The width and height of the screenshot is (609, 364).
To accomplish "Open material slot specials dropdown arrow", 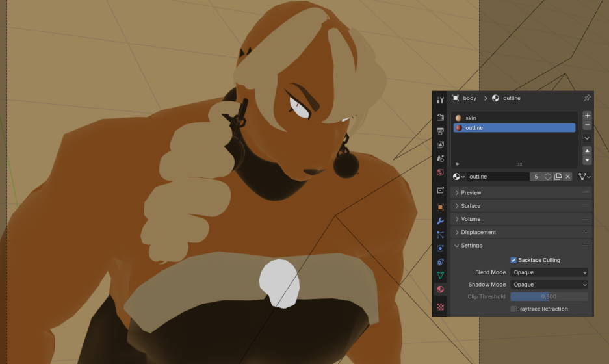I will point(587,138).
